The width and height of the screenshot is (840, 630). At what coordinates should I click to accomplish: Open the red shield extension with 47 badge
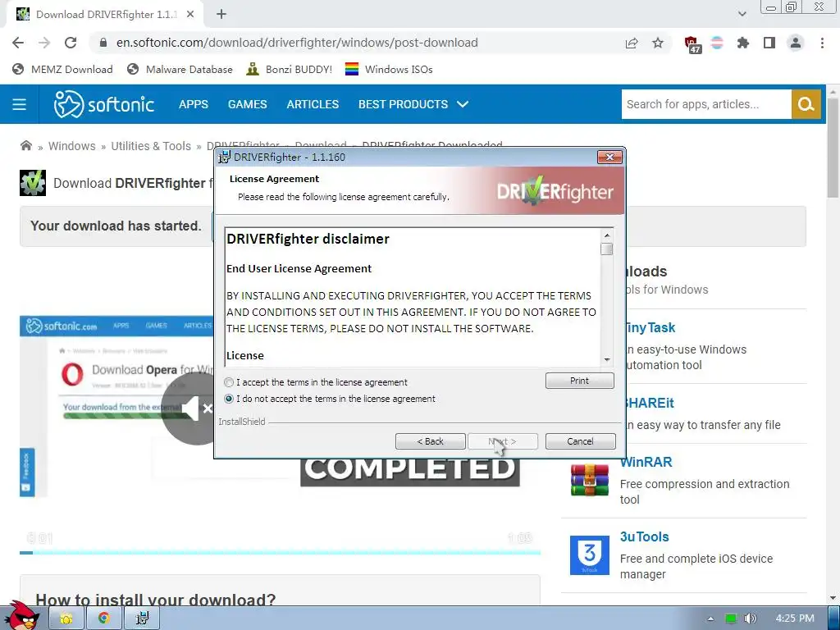point(692,44)
